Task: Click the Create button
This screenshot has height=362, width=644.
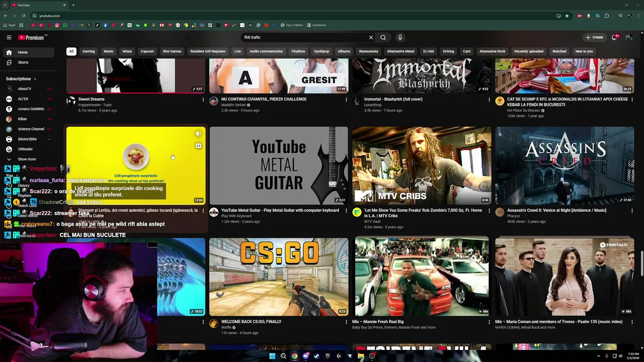Action: pos(594,37)
